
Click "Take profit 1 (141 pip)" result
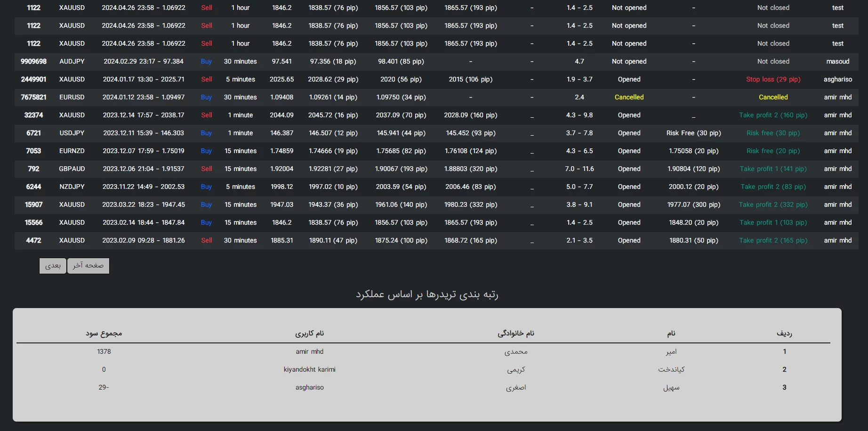pyautogui.click(x=773, y=169)
